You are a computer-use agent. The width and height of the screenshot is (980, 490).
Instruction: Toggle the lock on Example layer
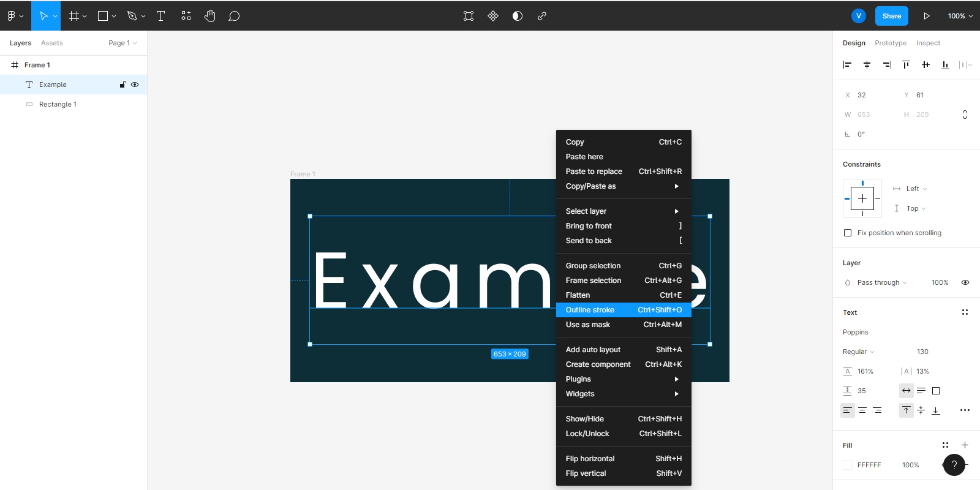[123, 85]
